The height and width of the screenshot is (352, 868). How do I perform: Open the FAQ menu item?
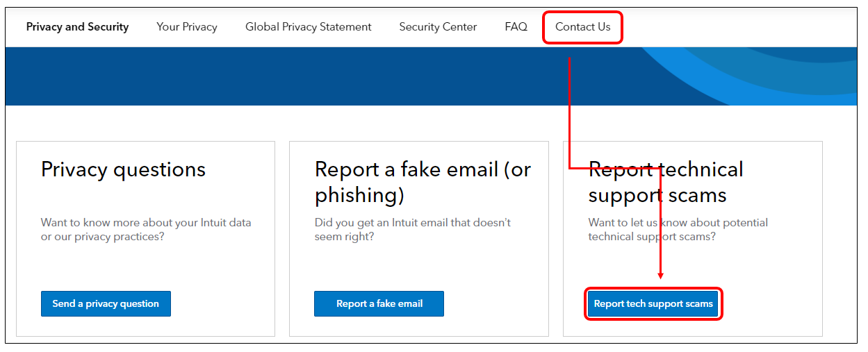tap(516, 27)
